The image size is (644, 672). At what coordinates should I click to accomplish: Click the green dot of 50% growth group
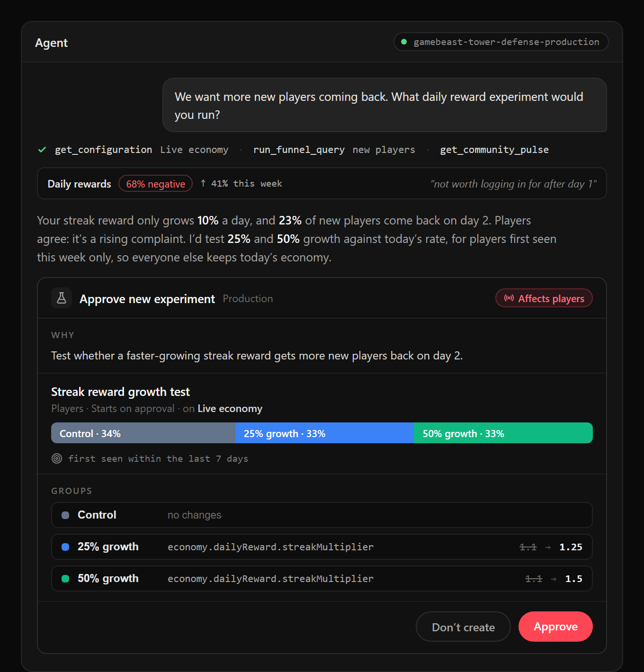(x=65, y=579)
